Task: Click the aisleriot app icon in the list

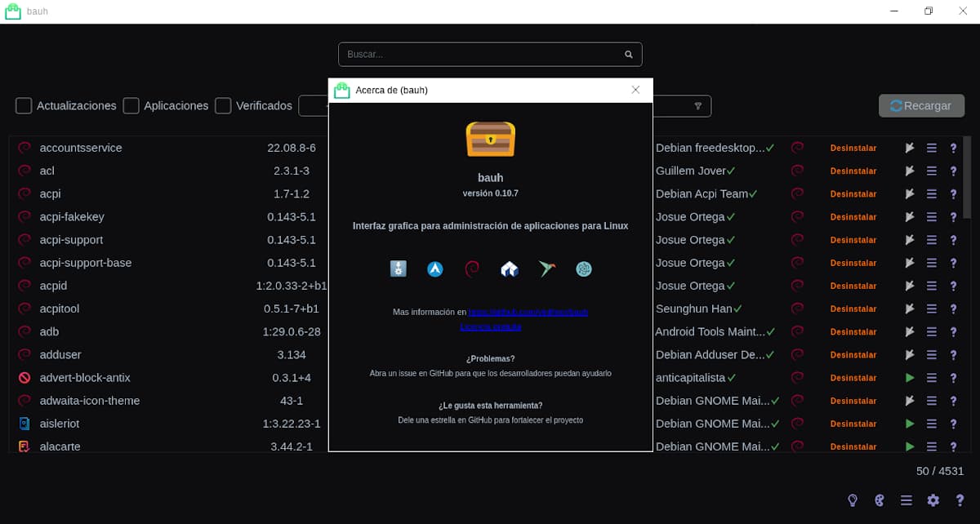Action: point(24,424)
